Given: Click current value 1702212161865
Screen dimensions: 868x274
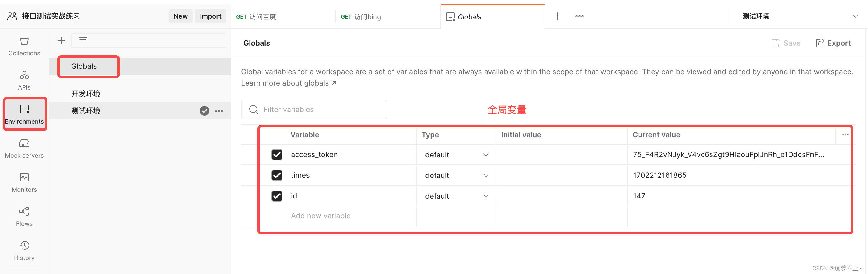Looking at the screenshot, I should coord(660,175).
